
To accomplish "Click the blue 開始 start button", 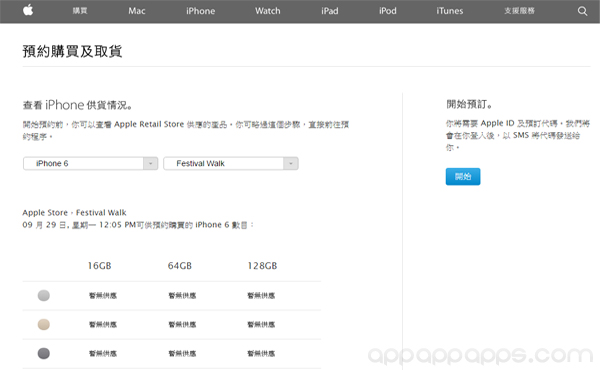I will tap(463, 176).
